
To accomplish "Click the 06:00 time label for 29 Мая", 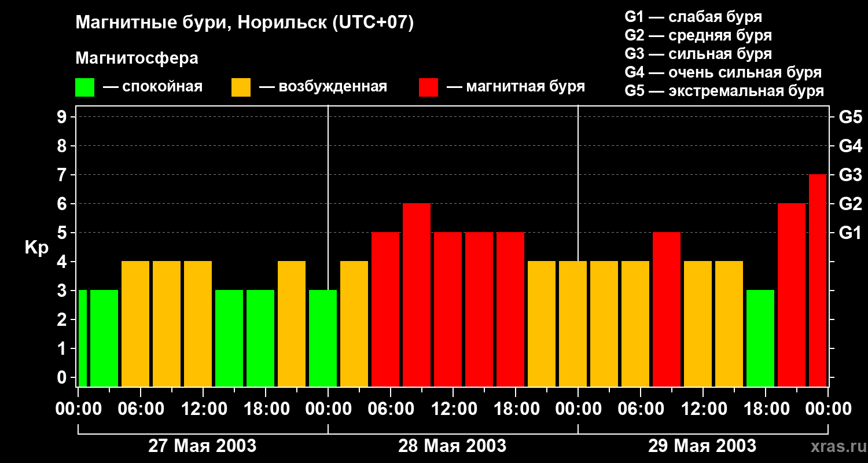I will tap(641, 409).
